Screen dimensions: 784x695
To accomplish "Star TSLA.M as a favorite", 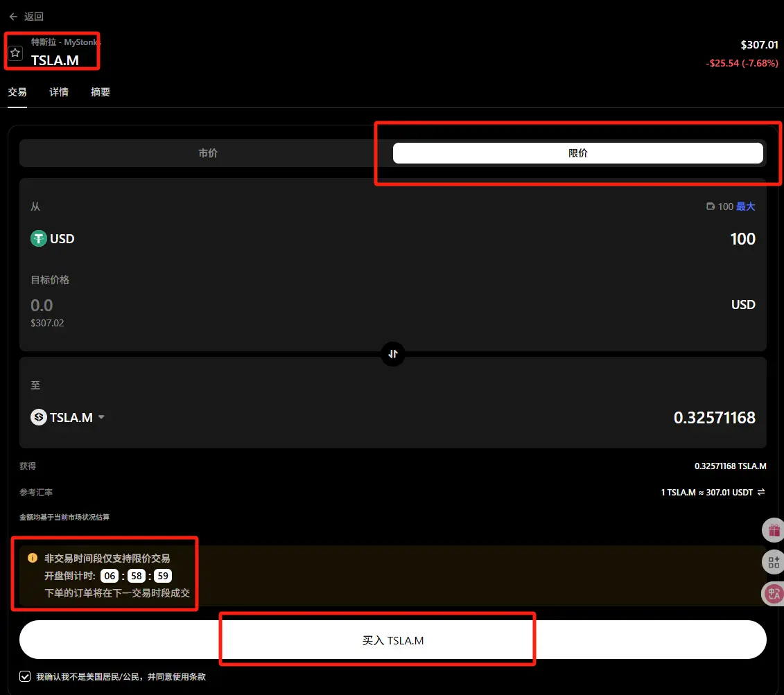I will [x=15, y=53].
